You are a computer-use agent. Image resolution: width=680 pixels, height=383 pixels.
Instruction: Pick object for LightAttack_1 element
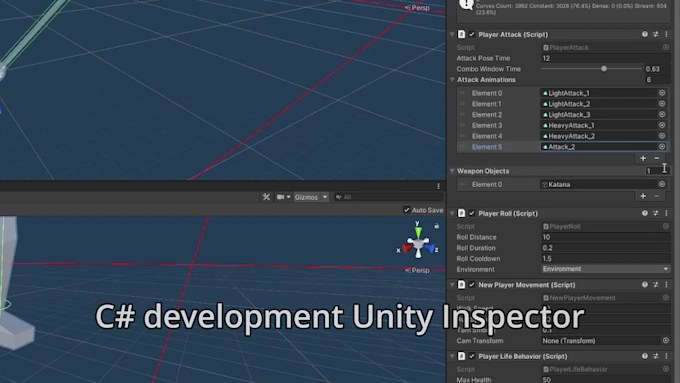click(x=662, y=93)
